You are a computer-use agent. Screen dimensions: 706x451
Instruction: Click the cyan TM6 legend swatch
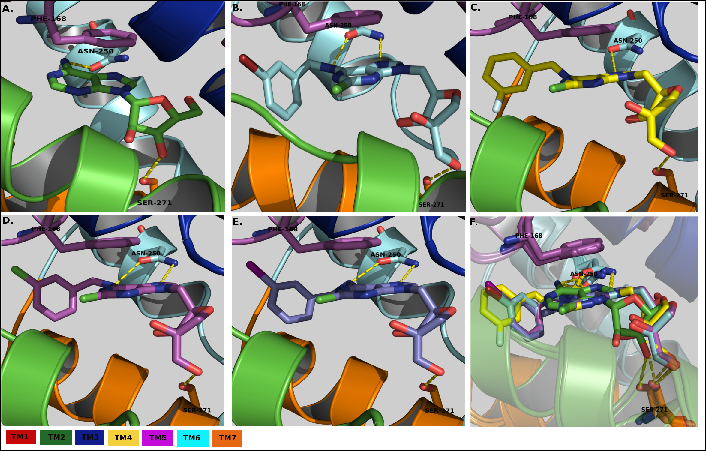click(x=192, y=438)
